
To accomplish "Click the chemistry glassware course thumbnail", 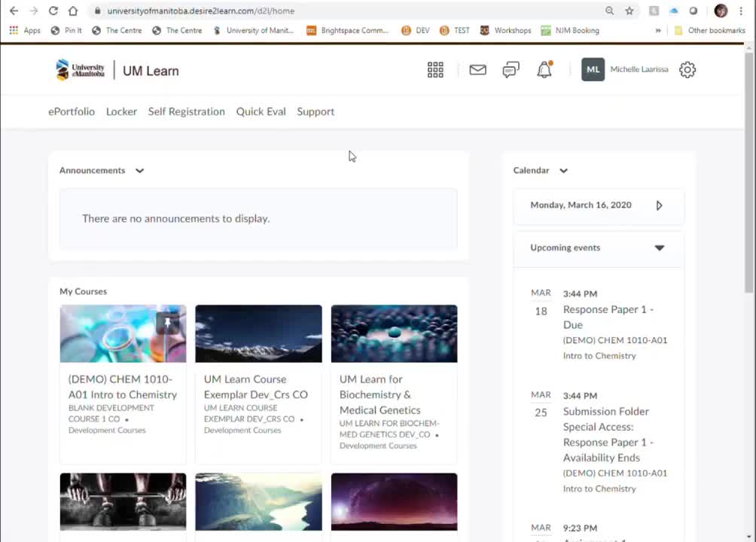I will coord(123,333).
